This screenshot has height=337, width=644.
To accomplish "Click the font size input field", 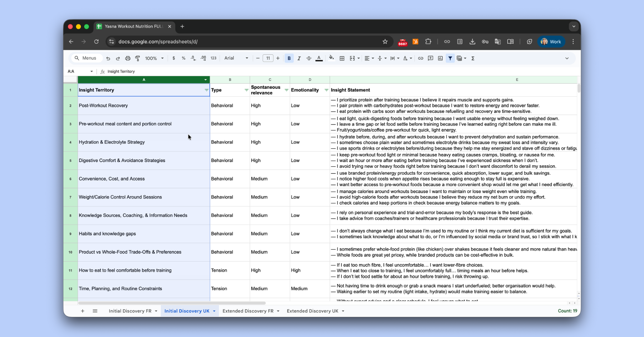I will pos(268,58).
